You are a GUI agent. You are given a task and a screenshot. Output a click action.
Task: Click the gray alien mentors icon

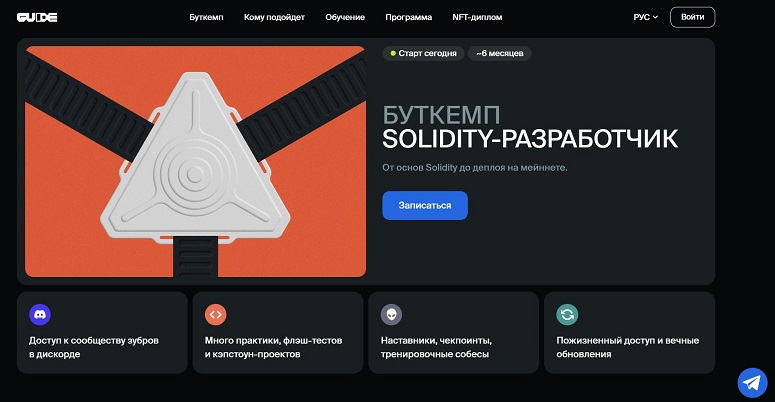click(391, 314)
